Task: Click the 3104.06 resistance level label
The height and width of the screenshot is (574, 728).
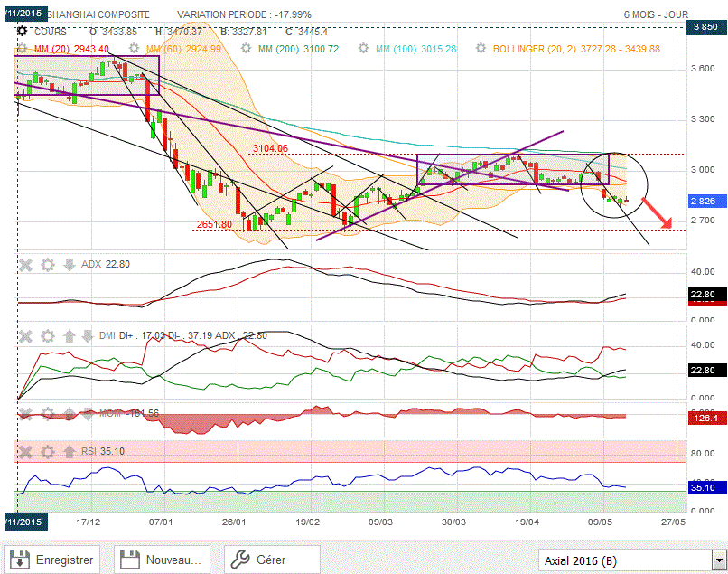Action: click(270, 149)
